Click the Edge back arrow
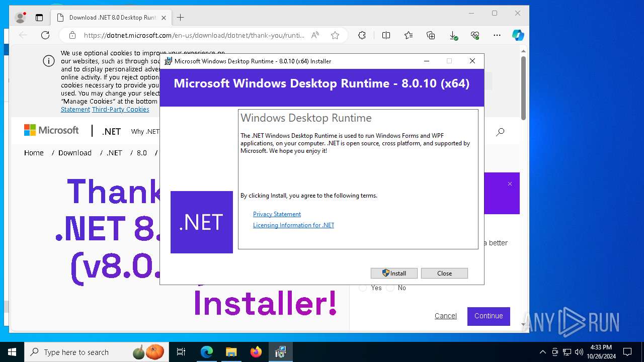 click(x=23, y=35)
